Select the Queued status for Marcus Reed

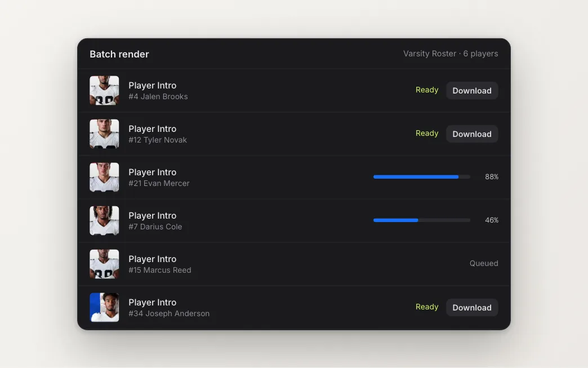[x=484, y=263]
